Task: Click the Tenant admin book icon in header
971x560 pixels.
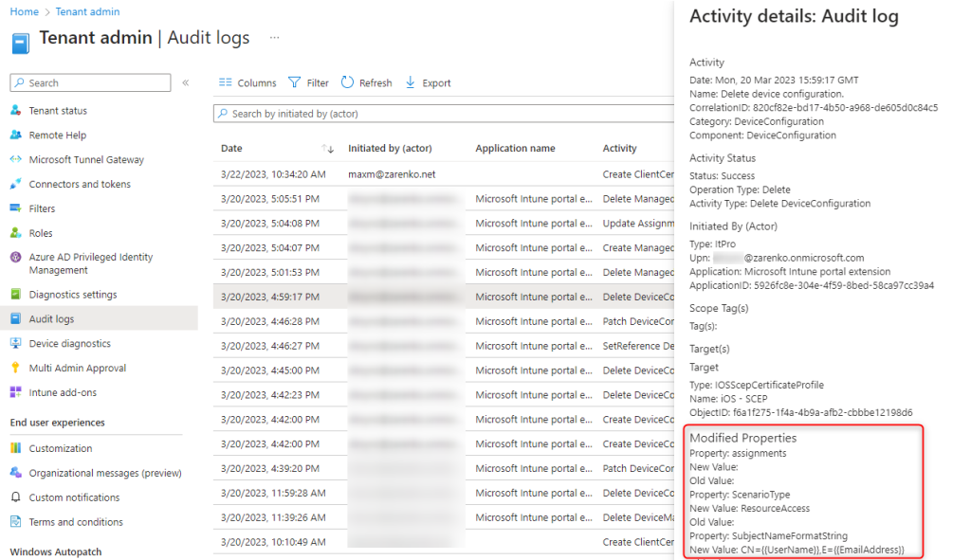Action: click(x=21, y=44)
